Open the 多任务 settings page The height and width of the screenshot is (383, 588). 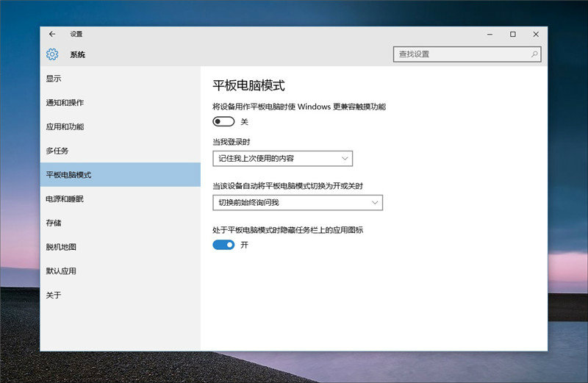pyautogui.click(x=57, y=151)
